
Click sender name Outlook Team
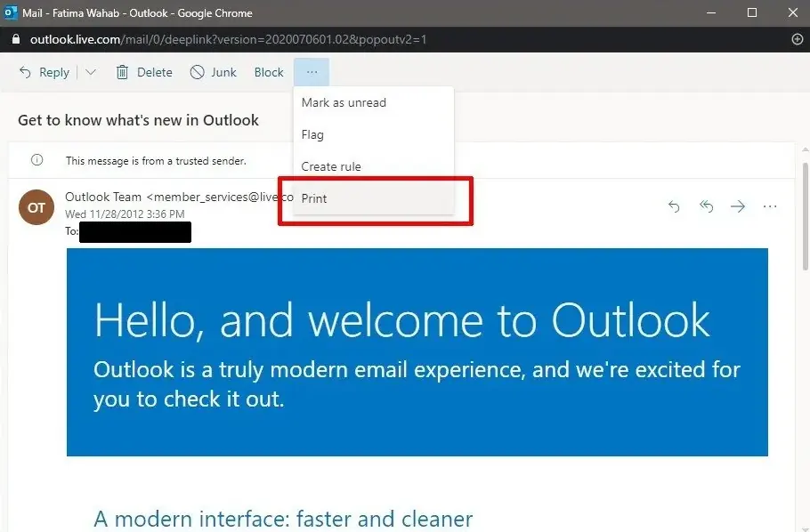tap(103, 197)
